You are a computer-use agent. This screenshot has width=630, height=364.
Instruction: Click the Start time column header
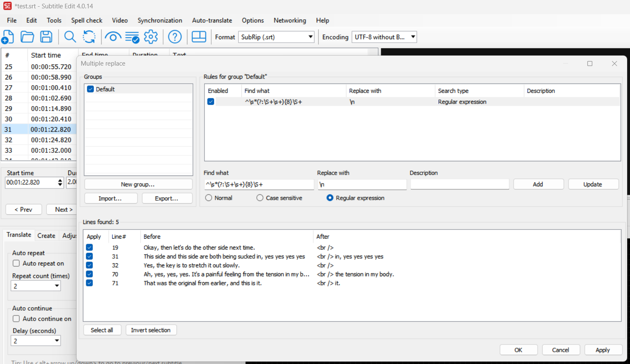point(53,55)
